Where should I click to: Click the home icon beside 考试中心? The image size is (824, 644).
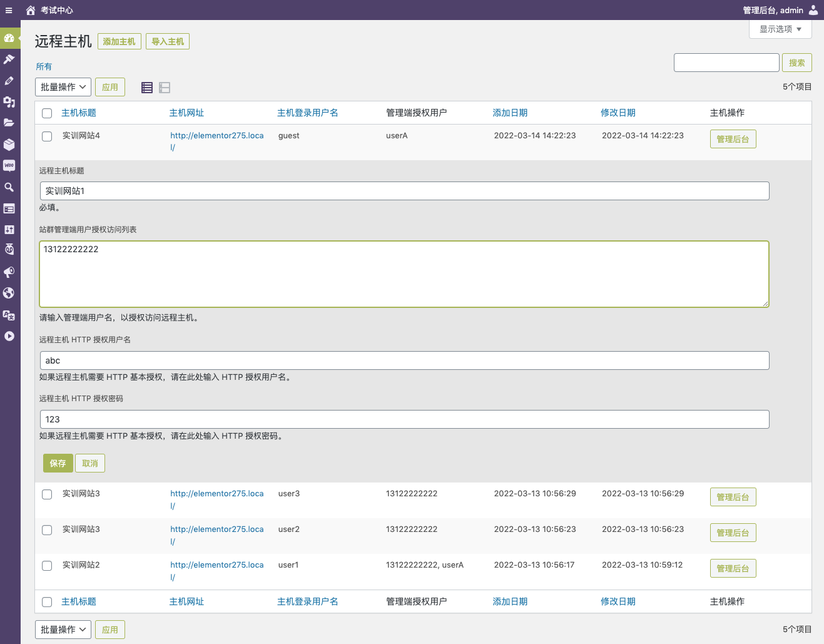coord(31,10)
